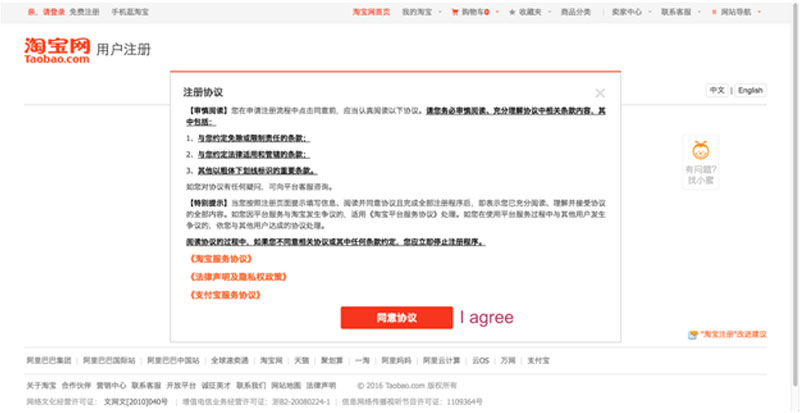This screenshot has height=413, width=800.
Task: Open footer link 淘宝网
Action: 271,360
